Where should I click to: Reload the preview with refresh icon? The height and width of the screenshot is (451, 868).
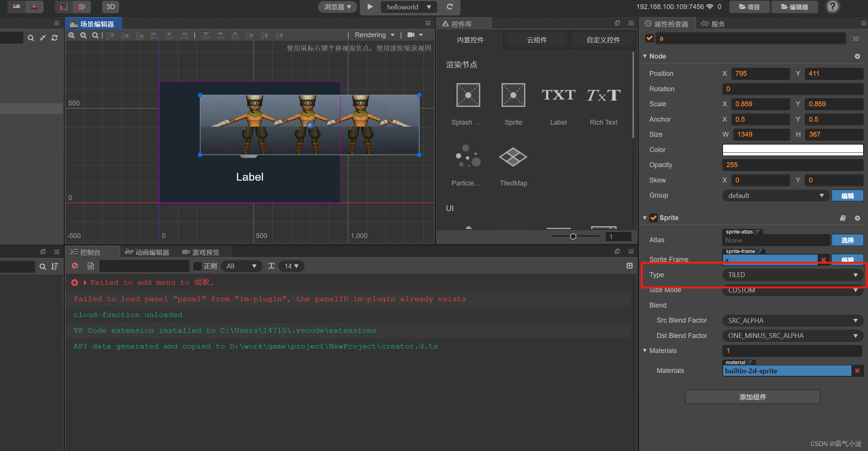pyautogui.click(x=450, y=7)
